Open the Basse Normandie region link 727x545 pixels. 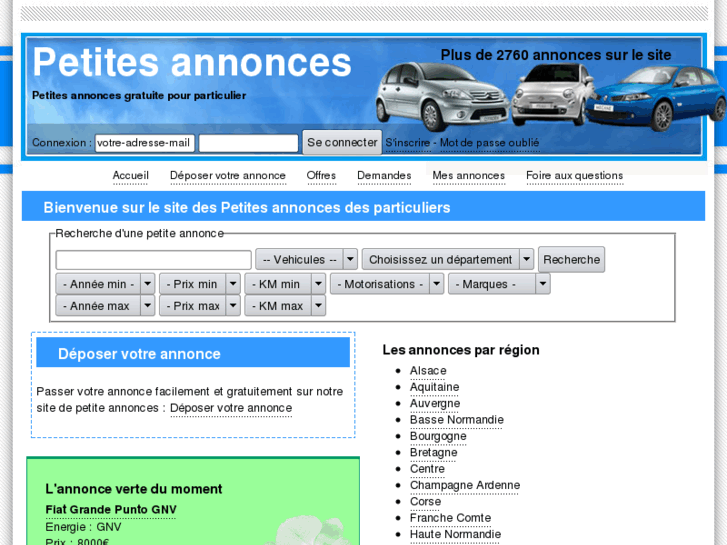pos(457,420)
